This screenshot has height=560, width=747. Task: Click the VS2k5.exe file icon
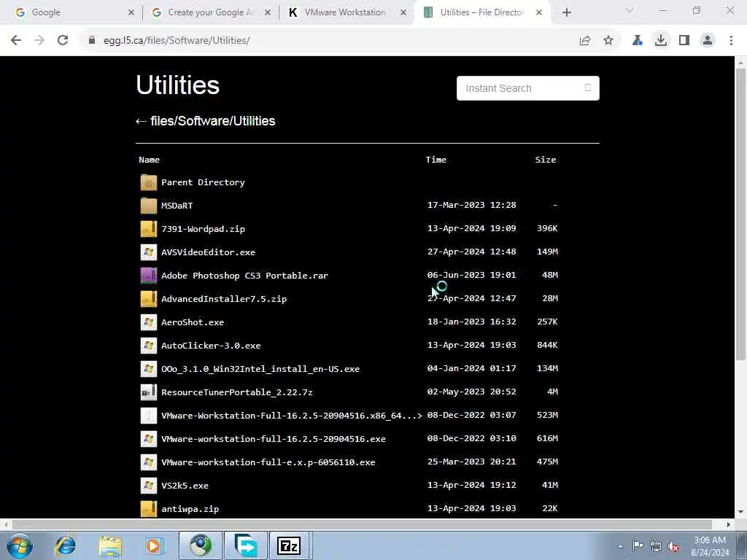tap(149, 486)
